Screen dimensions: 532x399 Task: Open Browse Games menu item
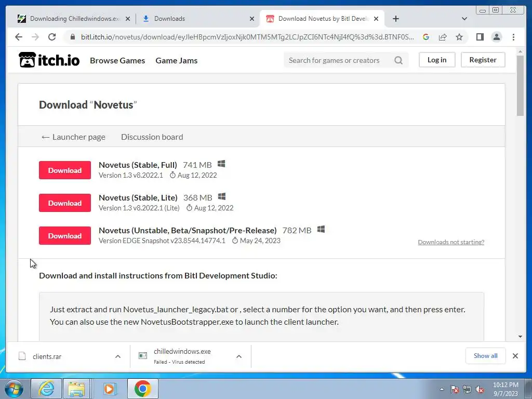[x=117, y=60]
